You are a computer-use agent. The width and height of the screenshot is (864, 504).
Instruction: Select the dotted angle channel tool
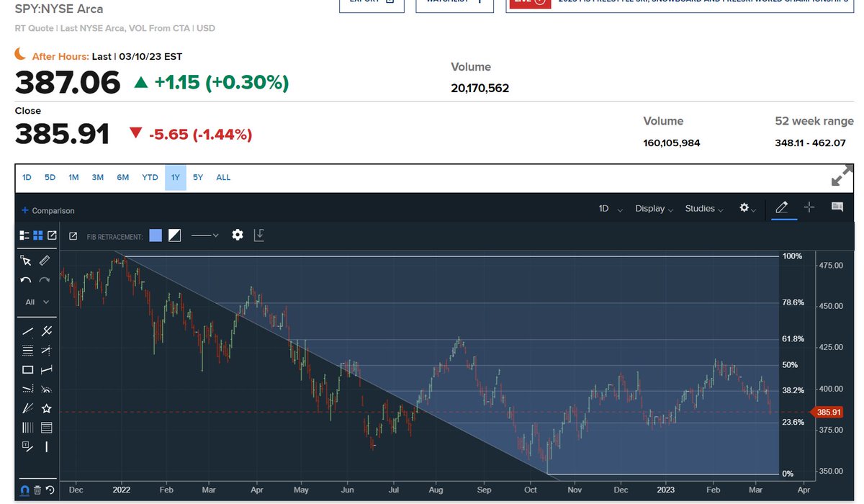[x=27, y=390]
